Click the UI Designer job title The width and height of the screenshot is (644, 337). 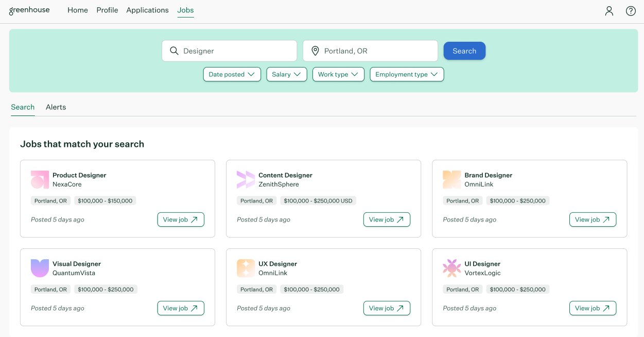coord(482,264)
